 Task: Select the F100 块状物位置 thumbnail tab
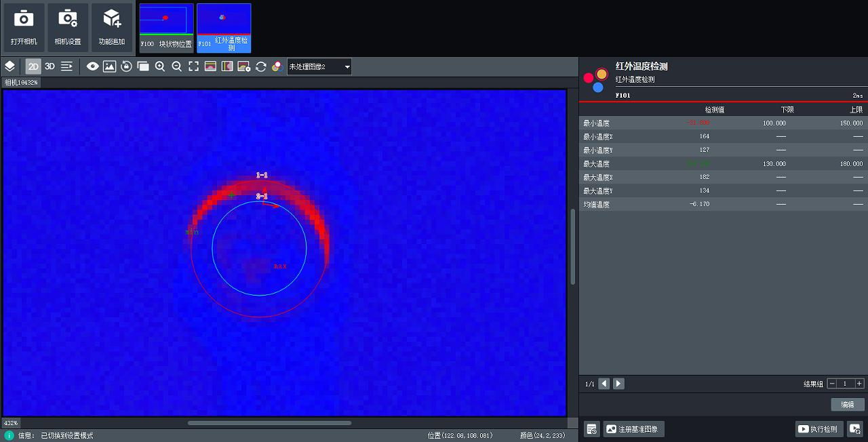point(166,28)
